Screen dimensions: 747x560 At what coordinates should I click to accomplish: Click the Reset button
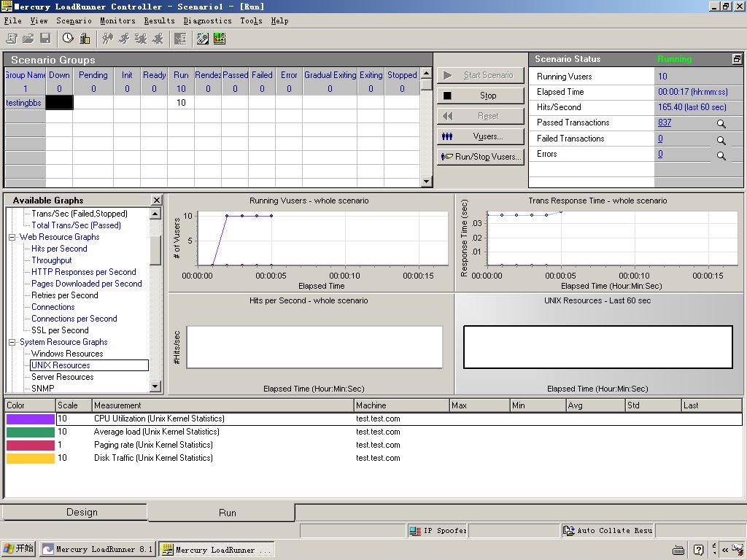[x=480, y=116]
